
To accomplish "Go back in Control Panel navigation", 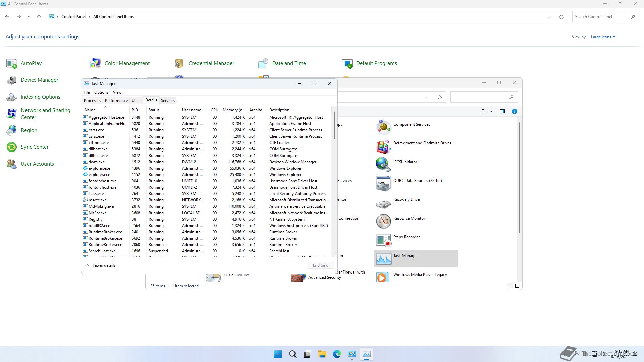I will click(x=7, y=17).
